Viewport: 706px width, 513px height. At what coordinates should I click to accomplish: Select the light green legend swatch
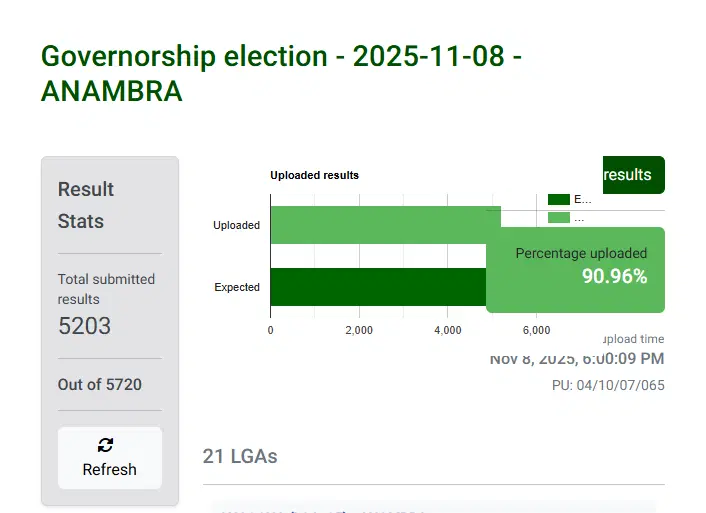(558, 217)
